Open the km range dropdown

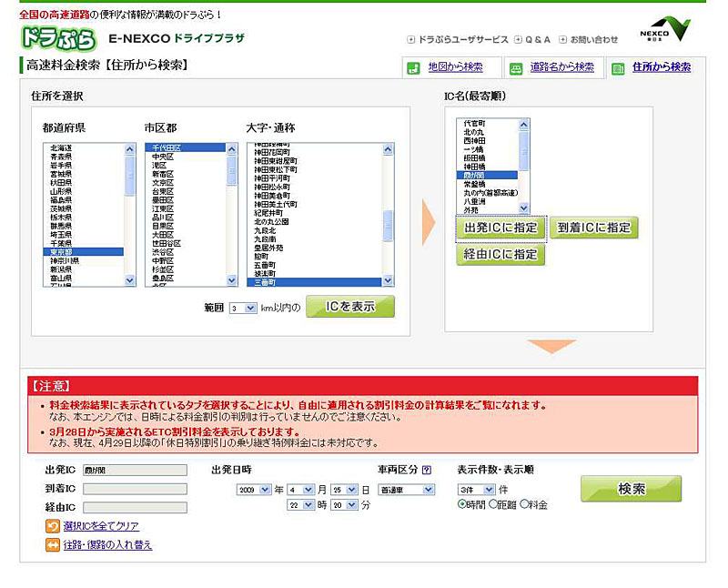coord(243,309)
